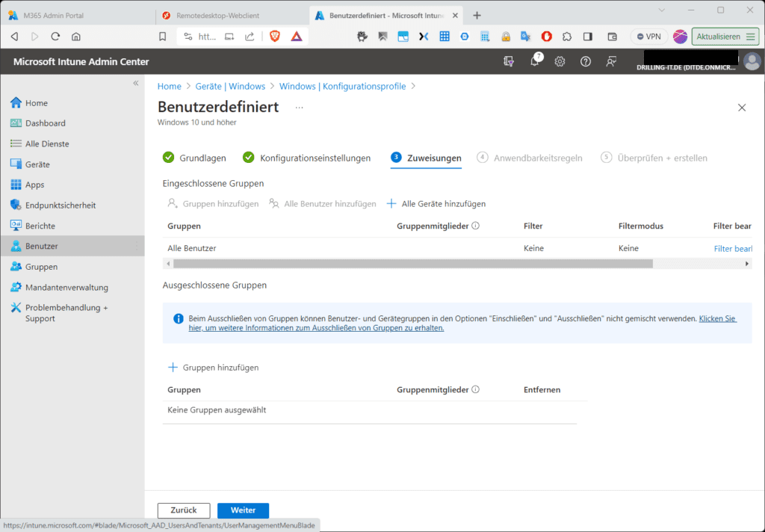Select the Zuweisungen step
This screenshot has height=532, width=765.
pyautogui.click(x=426, y=158)
